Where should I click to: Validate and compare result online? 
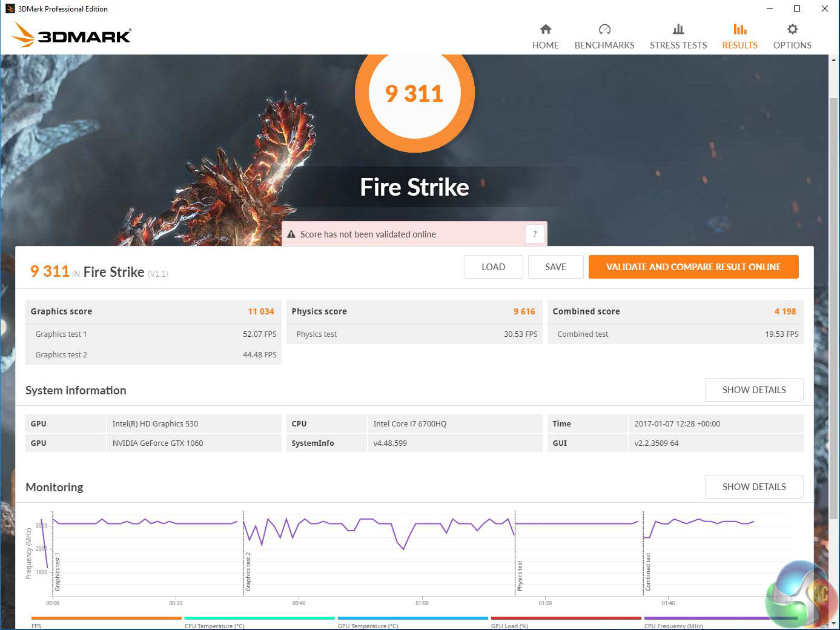693,267
